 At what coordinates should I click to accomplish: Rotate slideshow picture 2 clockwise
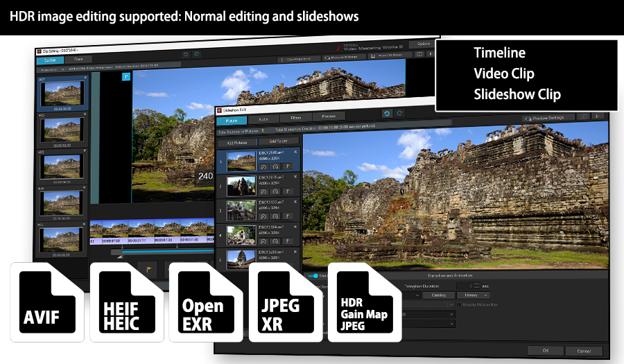[x=275, y=192]
